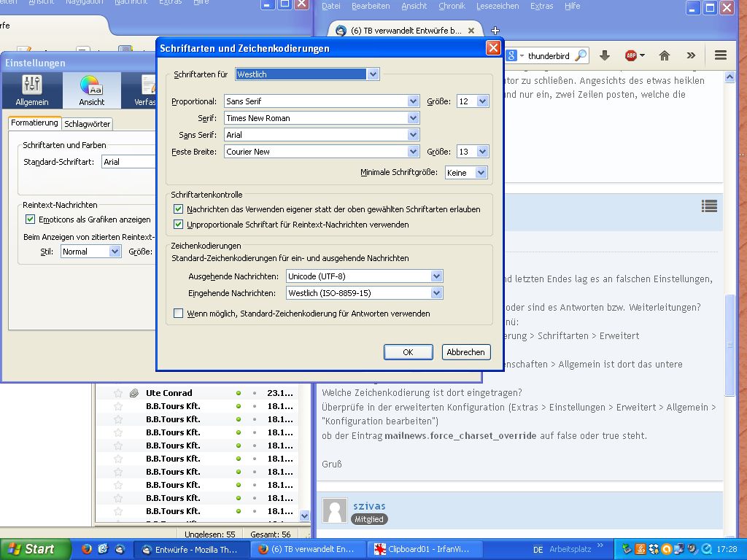Open the Lesezeichen menu in Firefox
Screen dimensions: 747x560
click(x=498, y=6)
